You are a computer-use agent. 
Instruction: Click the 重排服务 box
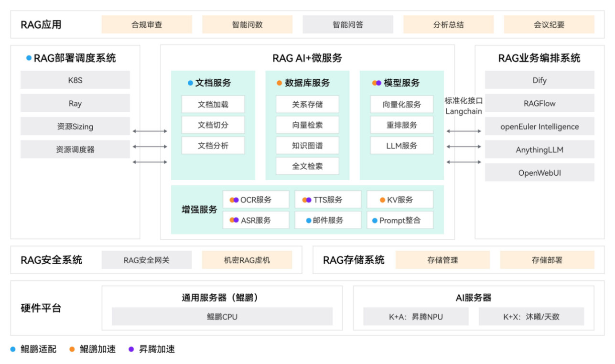tap(402, 125)
